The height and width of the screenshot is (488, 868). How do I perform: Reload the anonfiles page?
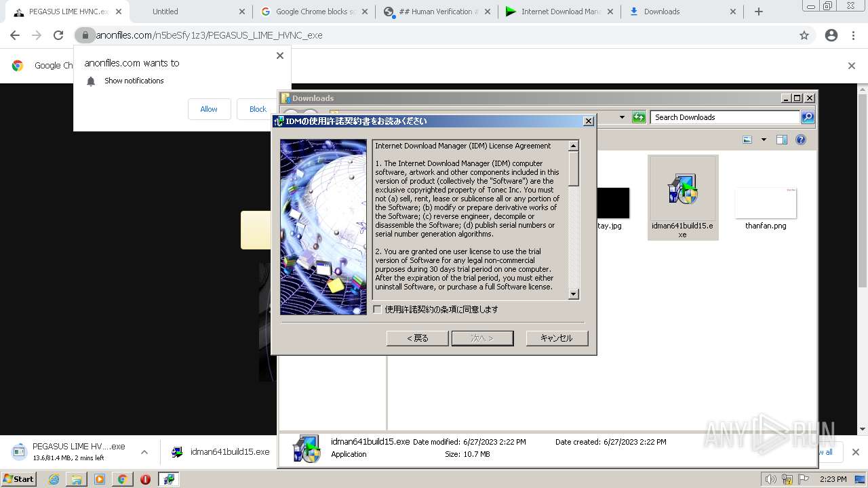[58, 35]
